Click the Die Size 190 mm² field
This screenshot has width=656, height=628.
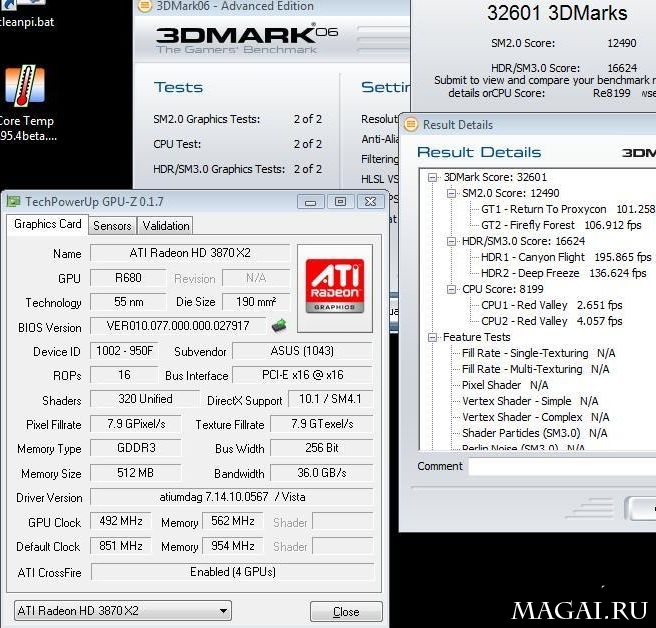pos(256,302)
